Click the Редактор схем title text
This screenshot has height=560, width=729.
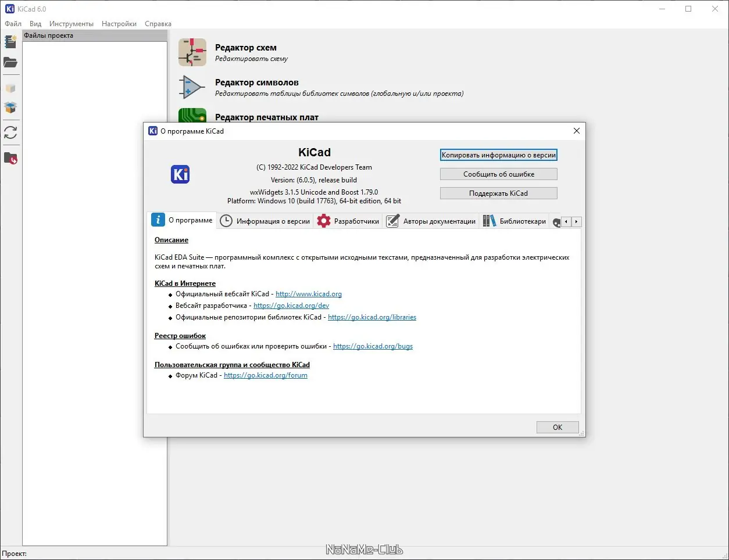coord(246,48)
